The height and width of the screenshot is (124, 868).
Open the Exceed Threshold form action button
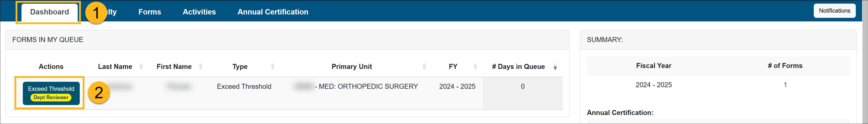point(51,89)
